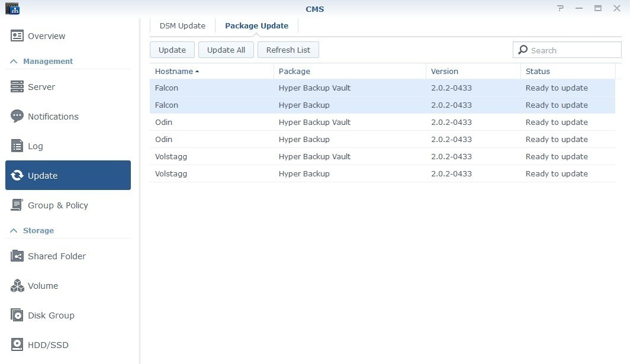Click the Volume cubes icon
The height and width of the screenshot is (364, 630).
pyautogui.click(x=17, y=286)
